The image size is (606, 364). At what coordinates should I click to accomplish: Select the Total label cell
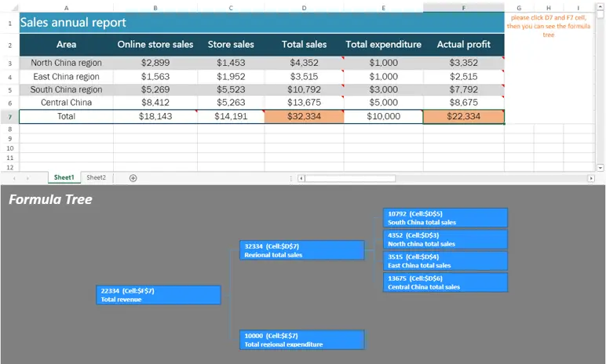coord(67,117)
